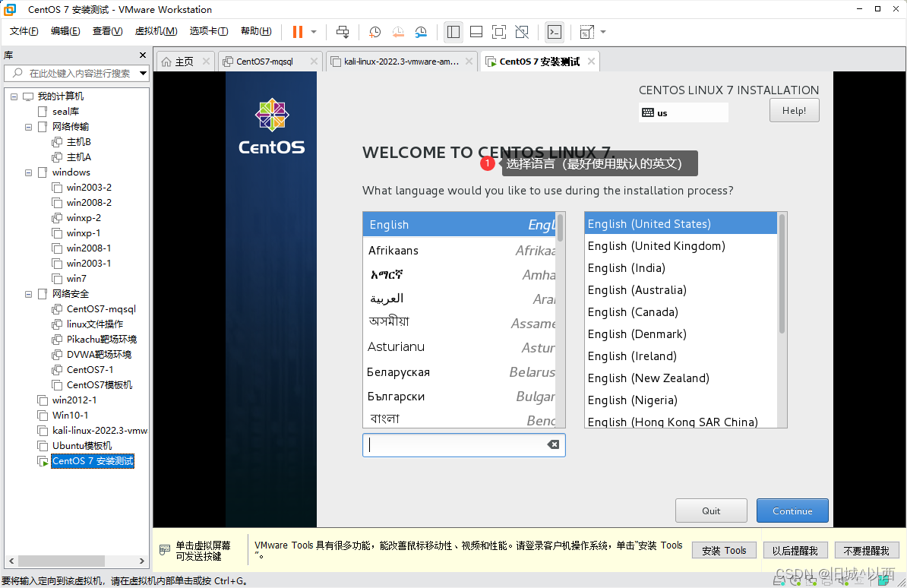Collapse the 网络安全 folder node
The width and height of the screenshot is (907, 588).
click(x=28, y=294)
